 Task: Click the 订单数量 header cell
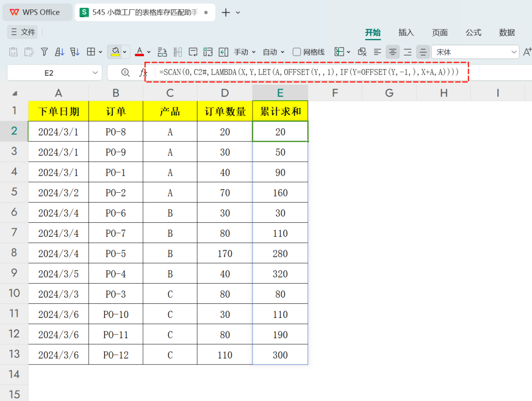click(x=225, y=111)
